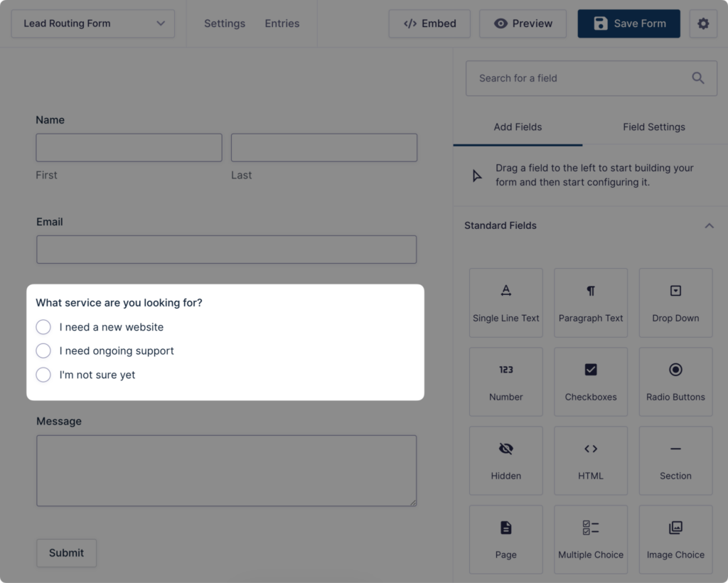Add an HTML field
Image resolution: width=728 pixels, height=583 pixels.
click(x=591, y=461)
